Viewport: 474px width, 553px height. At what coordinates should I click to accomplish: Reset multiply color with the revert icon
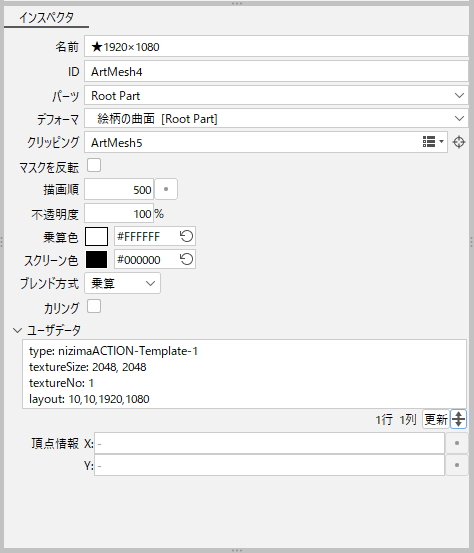point(186,236)
